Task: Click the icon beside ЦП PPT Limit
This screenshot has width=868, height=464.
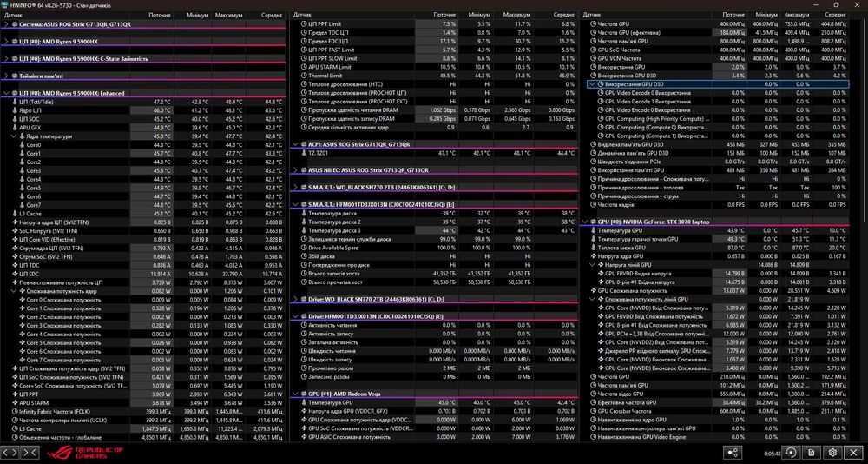Action: pyautogui.click(x=303, y=24)
